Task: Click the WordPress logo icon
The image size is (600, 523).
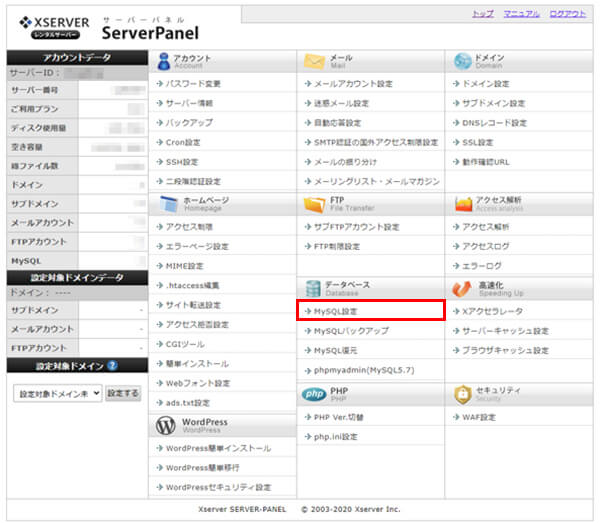Action: tap(166, 425)
